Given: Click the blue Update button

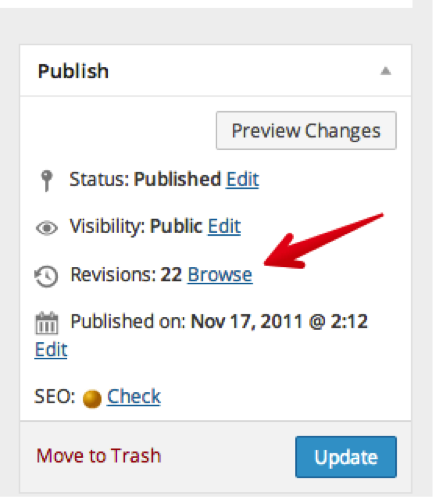Looking at the screenshot, I should [346, 457].
